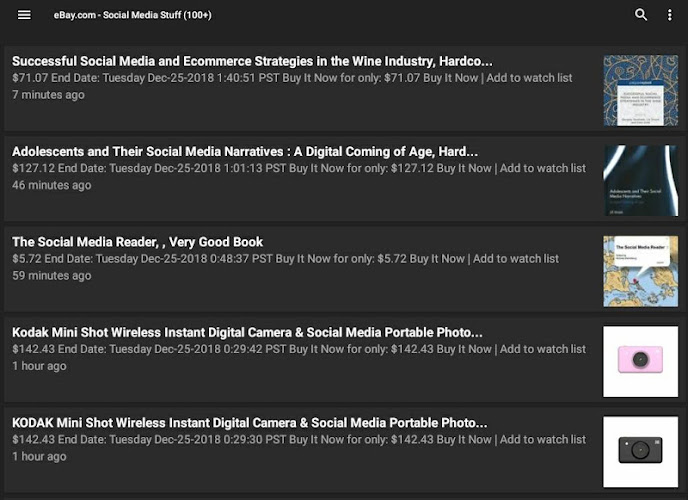Click '1 hour ago' under black KODAK listing
The image size is (688, 500).
pyautogui.click(x=39, y=456)
